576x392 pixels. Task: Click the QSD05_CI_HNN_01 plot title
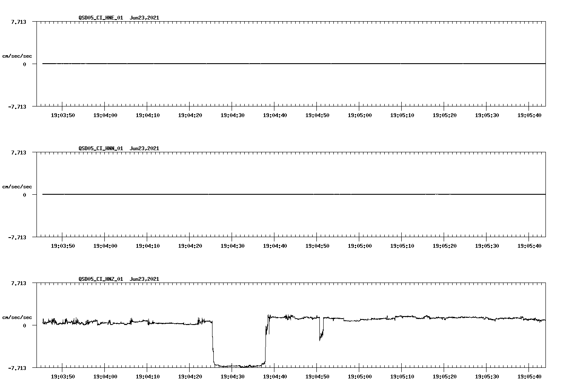[x=119, y=148]
